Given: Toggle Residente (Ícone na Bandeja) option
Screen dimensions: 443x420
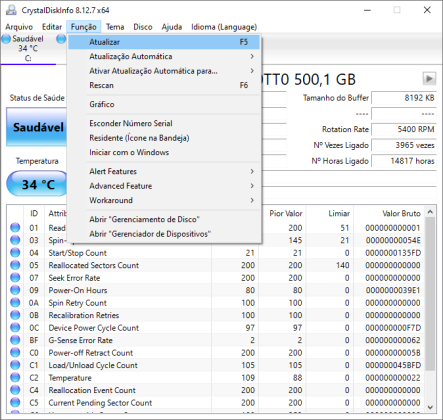Looking at the screenshot, I should pos(164,138).
